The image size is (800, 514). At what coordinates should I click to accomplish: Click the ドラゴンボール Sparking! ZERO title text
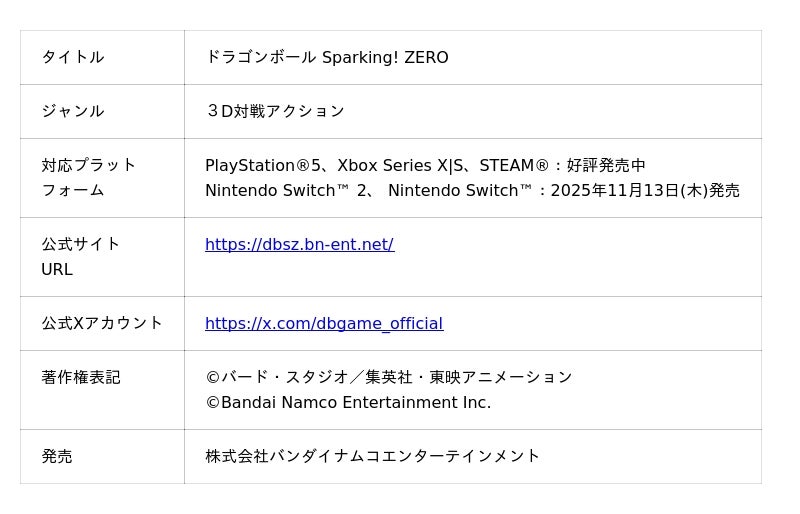[x=326, y=58]
